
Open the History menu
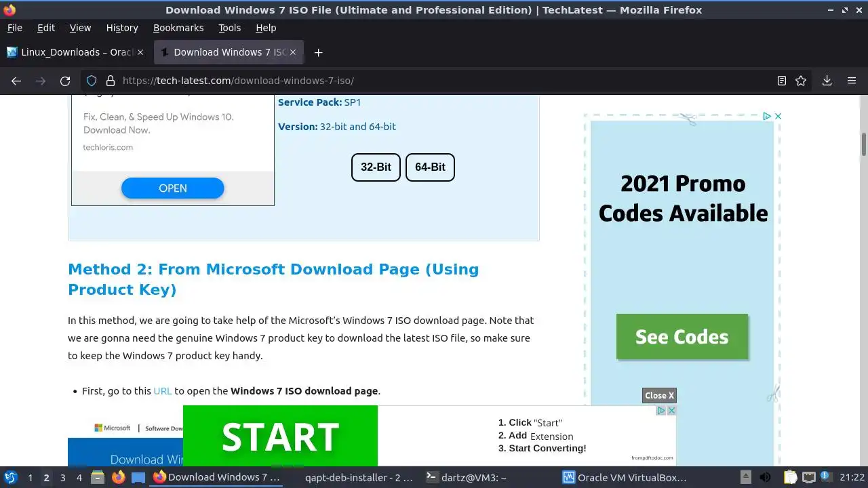122,28
